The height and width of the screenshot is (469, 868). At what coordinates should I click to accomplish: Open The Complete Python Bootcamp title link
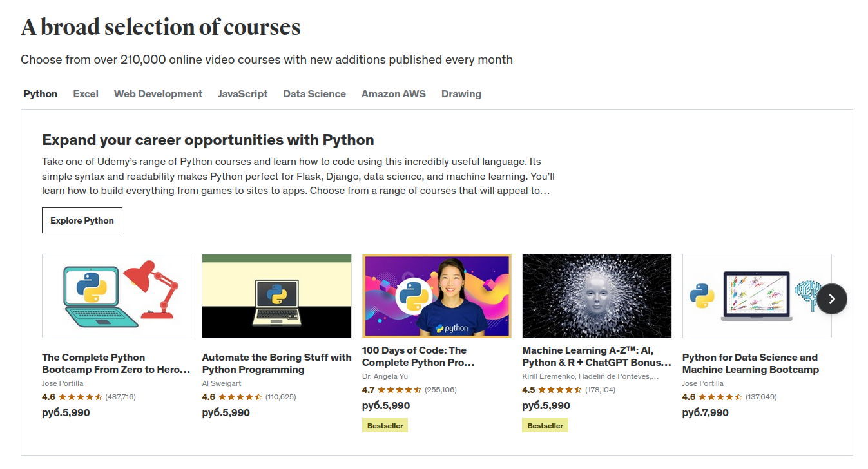click(x=117, y=363)
